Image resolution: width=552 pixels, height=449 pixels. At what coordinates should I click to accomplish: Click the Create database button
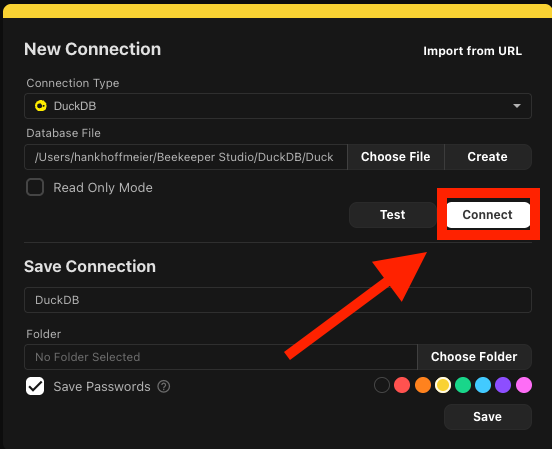tap(488, 157)
